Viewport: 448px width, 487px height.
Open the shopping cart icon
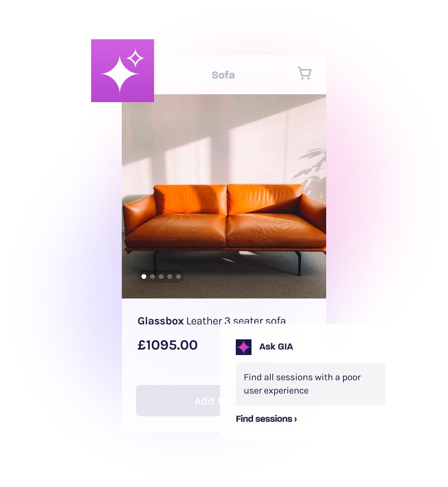click(305, 73)
